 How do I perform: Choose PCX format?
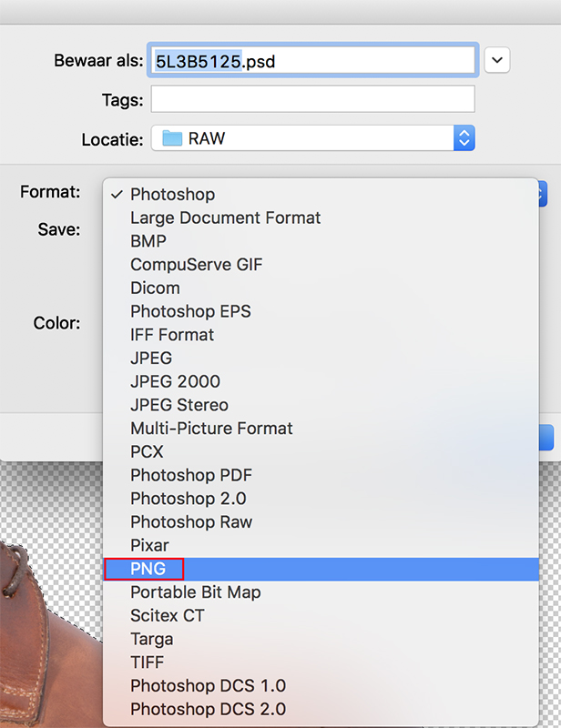(321, 451)
